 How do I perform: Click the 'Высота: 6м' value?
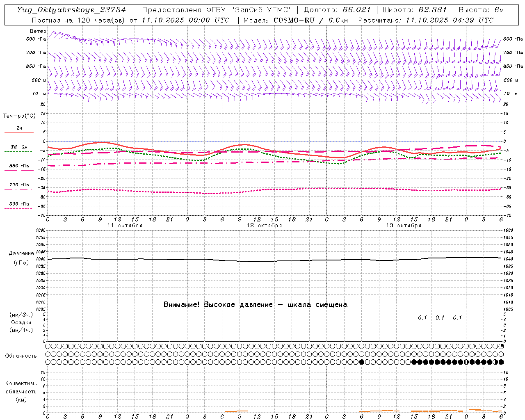[x=481, y=10]
